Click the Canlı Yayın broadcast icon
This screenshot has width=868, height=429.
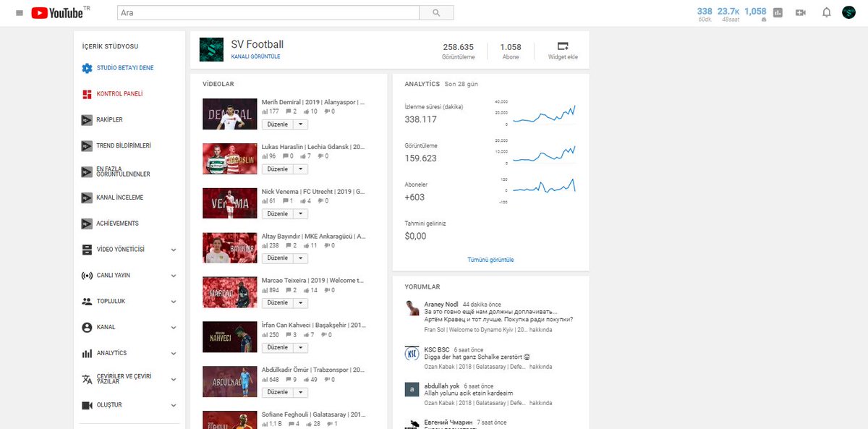point(87,276)
